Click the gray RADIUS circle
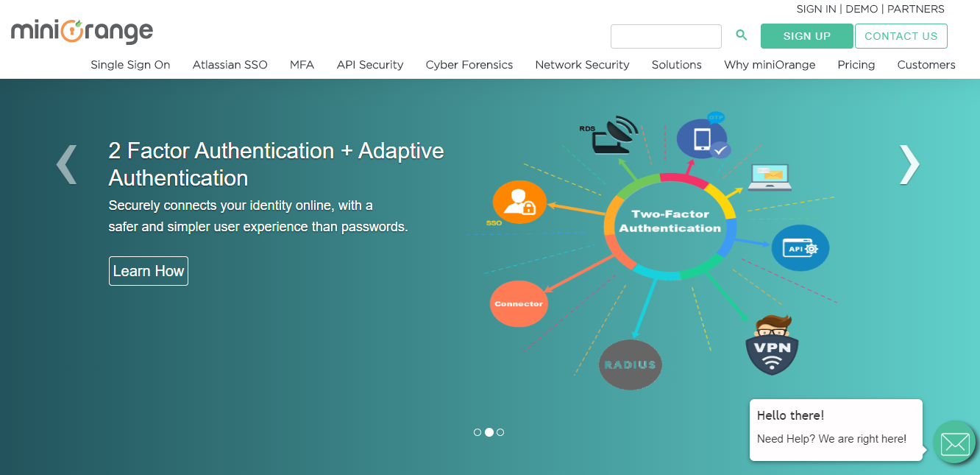The image size is (980, 475). pos(631,365)
